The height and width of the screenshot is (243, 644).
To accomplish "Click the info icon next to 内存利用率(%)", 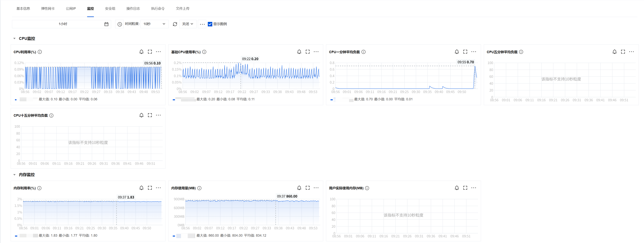I will (40, 188).
